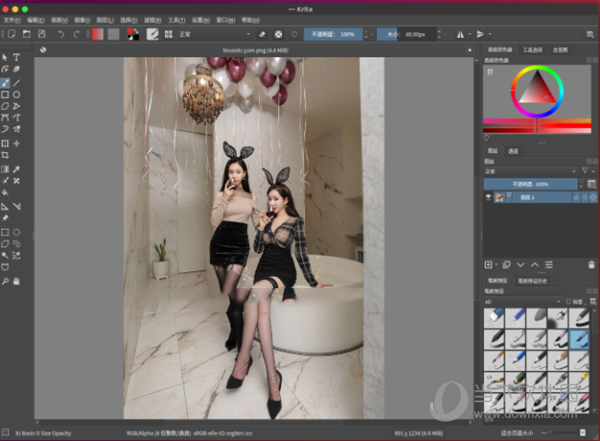The image size is (600, 441).
Task: Expand vertical mirror options arrow
Action: pyautogui.click(x=490, y=34)
